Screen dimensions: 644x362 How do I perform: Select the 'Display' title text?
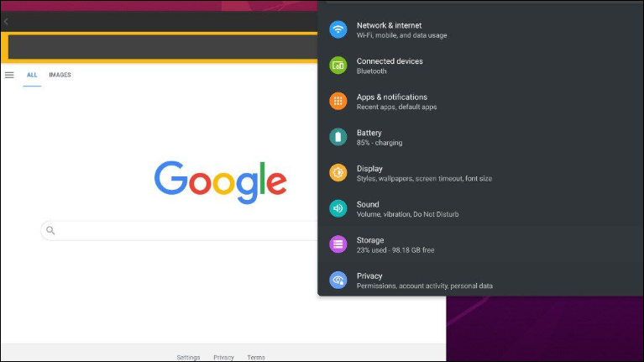[x=369, y=169]
